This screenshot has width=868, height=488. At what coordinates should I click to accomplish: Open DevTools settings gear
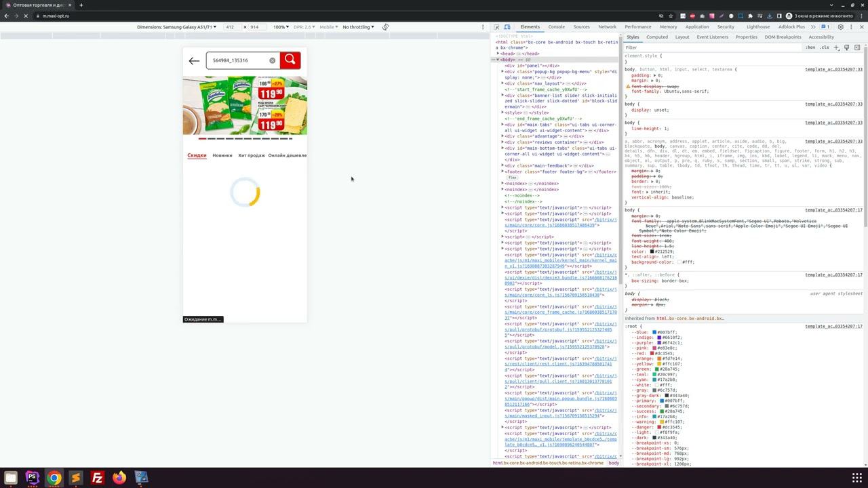click(840, 27)
